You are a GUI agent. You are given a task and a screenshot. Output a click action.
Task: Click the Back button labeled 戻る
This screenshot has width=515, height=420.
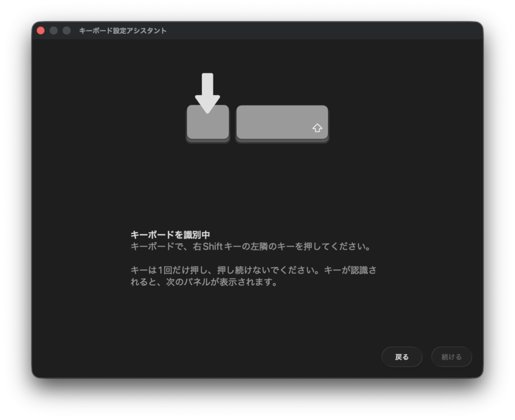click(402, 356)
